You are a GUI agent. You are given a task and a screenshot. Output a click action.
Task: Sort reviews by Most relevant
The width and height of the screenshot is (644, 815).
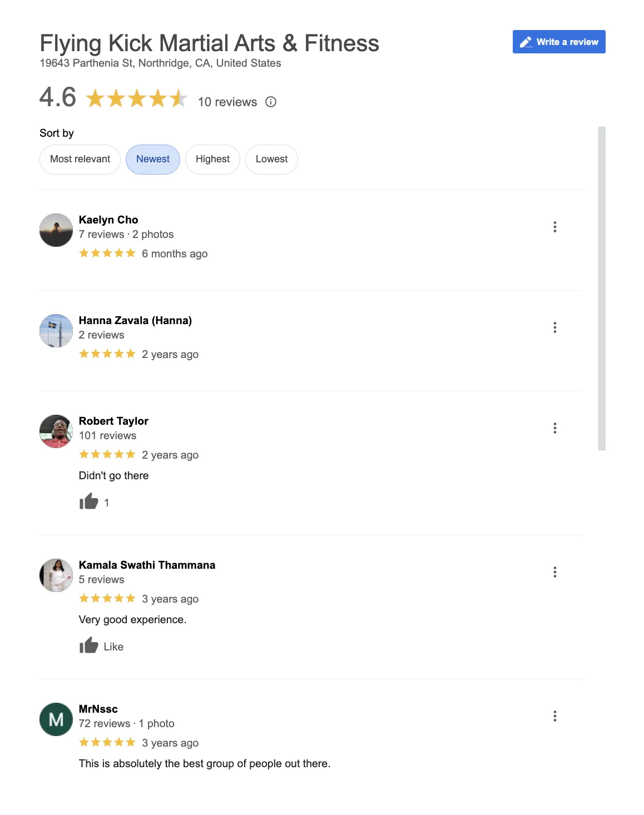[80, 160]
